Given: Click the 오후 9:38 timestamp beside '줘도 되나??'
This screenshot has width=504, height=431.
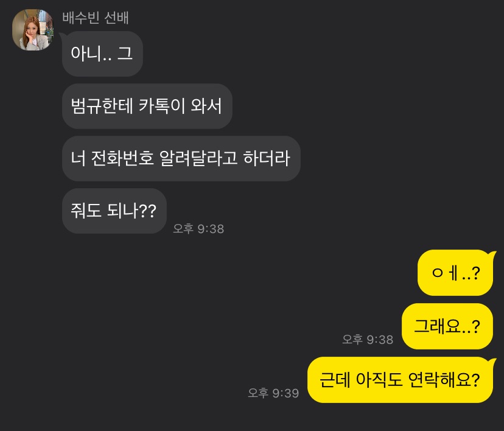Looking at the screenshot, I should point(198,229).
